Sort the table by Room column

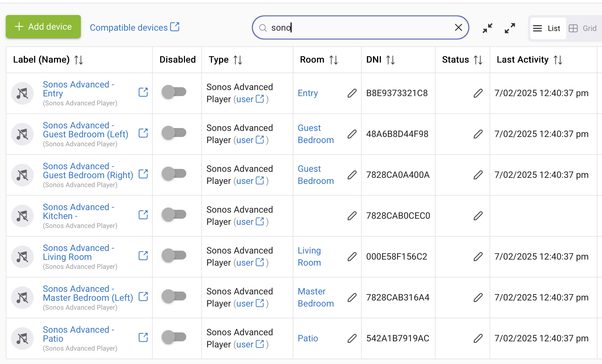(334, 60)
